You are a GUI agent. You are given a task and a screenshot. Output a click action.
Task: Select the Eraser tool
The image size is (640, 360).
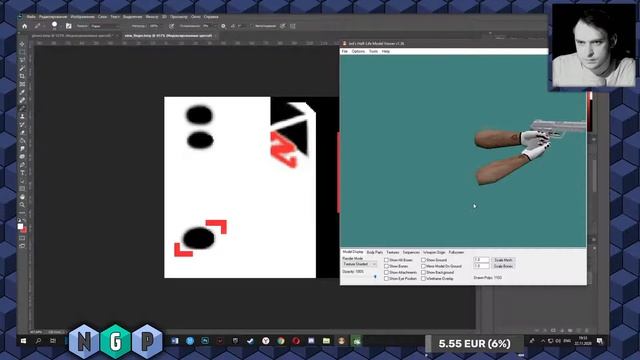pos(22,132)
